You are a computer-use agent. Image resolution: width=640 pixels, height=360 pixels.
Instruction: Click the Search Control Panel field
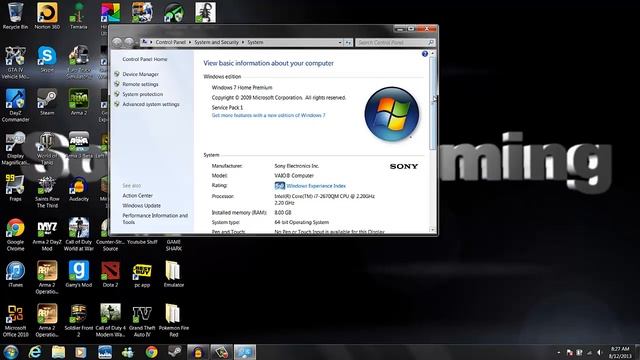coord(395,42)
